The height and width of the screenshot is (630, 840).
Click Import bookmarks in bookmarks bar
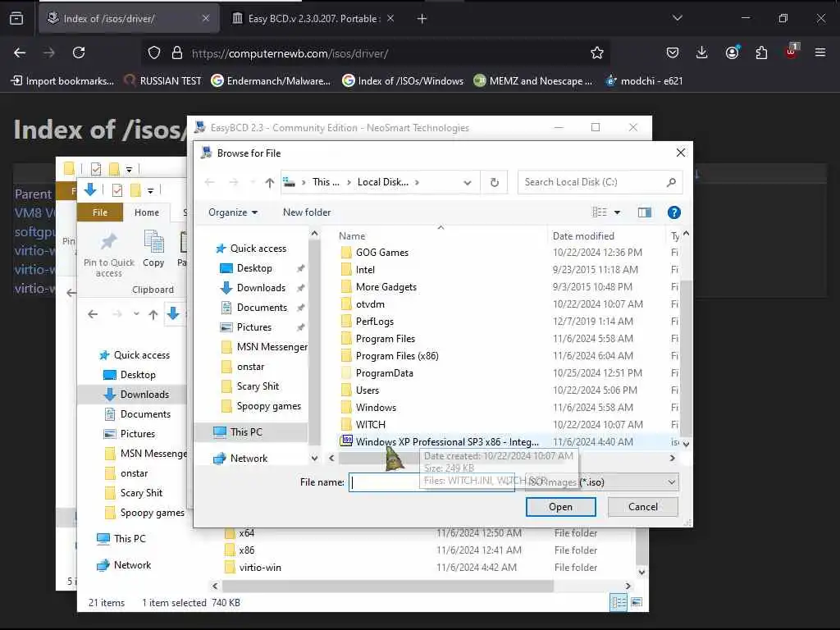62,81
